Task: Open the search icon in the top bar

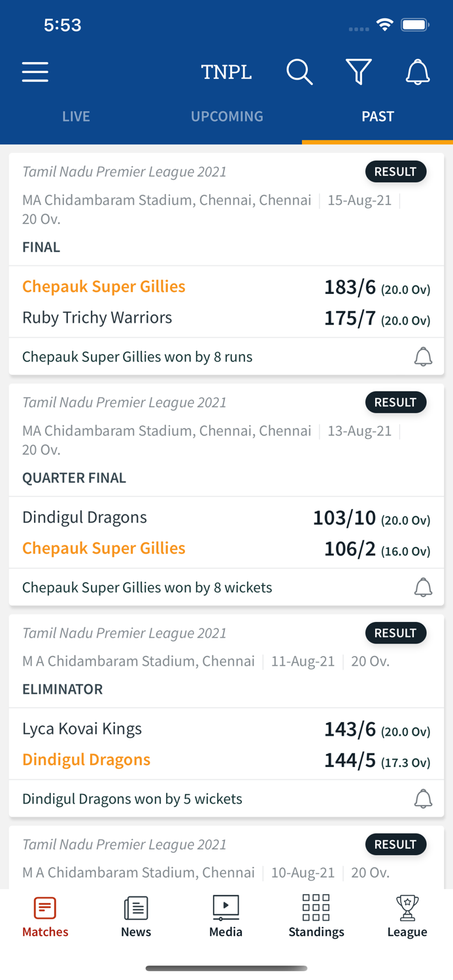Action: click(x=300, y=72)
